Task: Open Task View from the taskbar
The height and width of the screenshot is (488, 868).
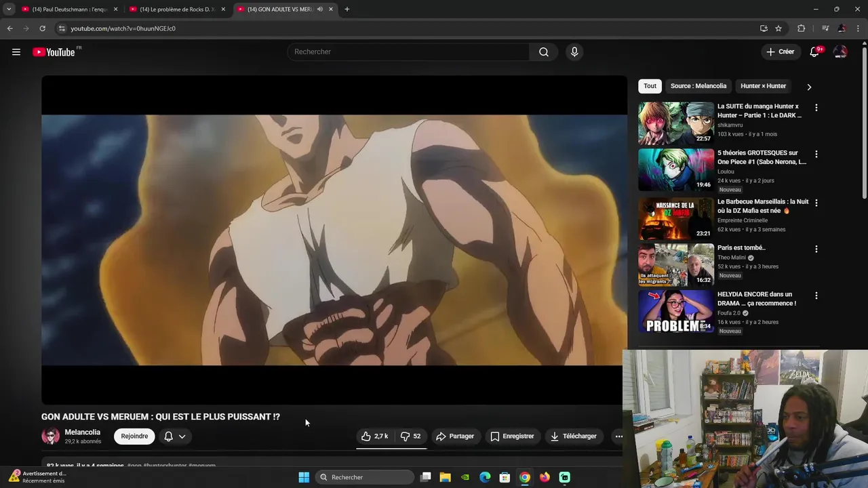Action: click(426, 477)
